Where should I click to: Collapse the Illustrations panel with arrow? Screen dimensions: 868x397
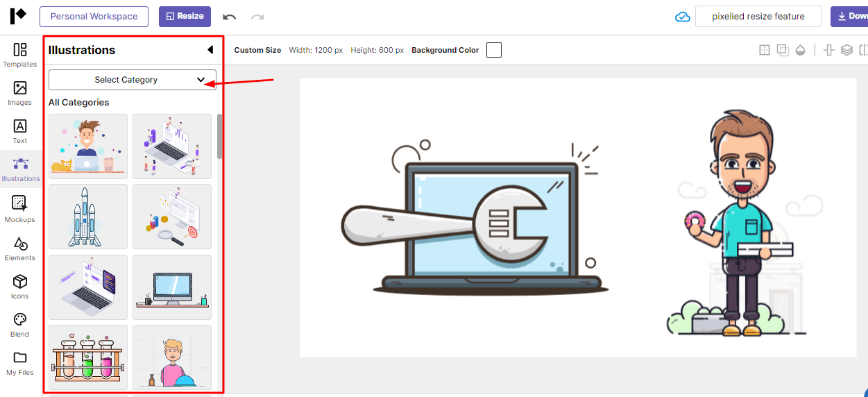(210, 50)
